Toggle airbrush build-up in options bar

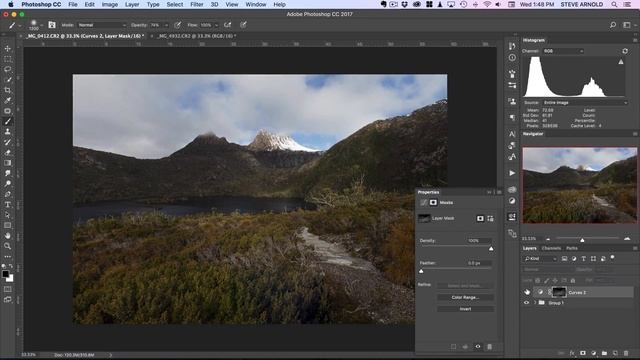(228, 25)
